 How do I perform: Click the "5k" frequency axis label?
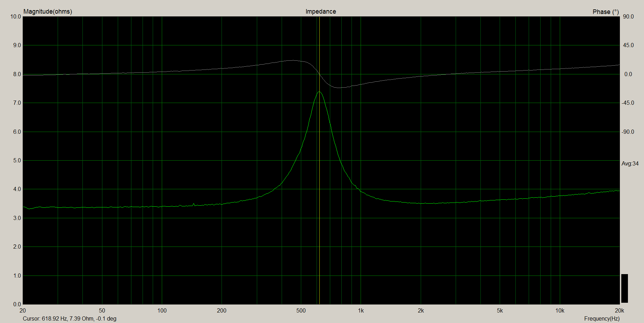(500, 310)
